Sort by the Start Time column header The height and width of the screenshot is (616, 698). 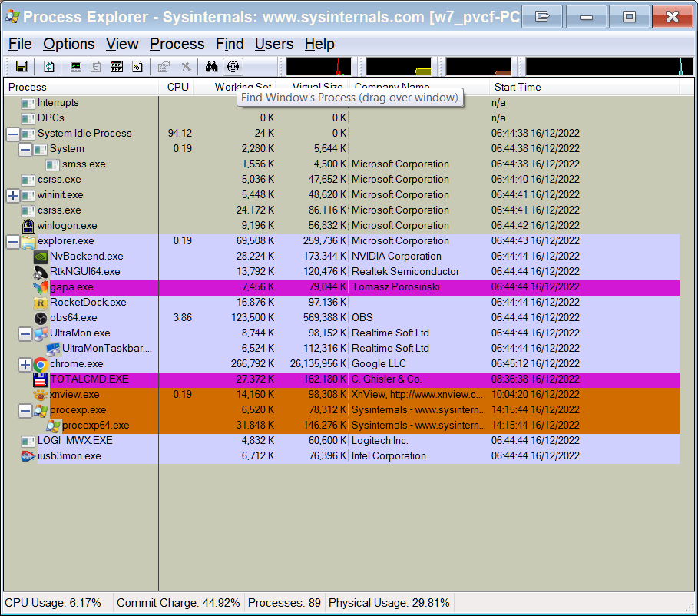(x=584, y=87)
